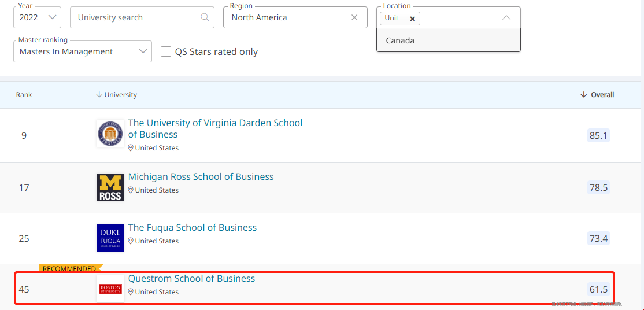Sort rankings by Overall score
The image size is (644, 310).
click(x=598, y=95)
